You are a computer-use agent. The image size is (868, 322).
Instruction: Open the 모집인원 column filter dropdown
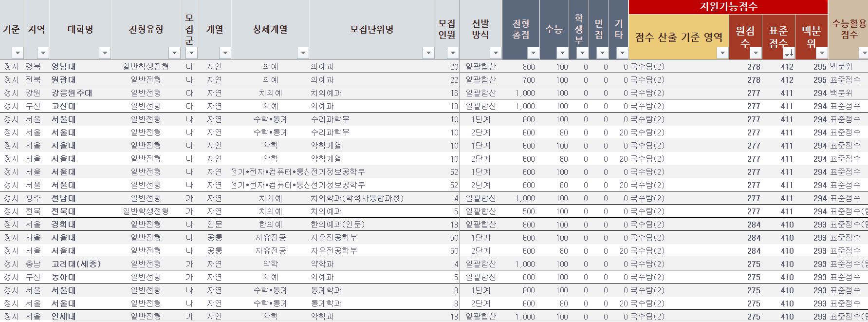(453, 53)
